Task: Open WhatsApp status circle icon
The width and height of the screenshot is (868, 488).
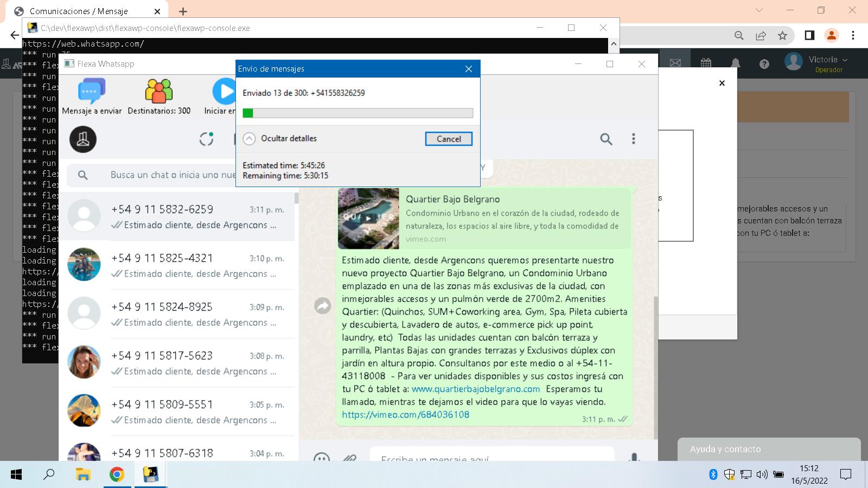Action: click(x=206, y=139)
